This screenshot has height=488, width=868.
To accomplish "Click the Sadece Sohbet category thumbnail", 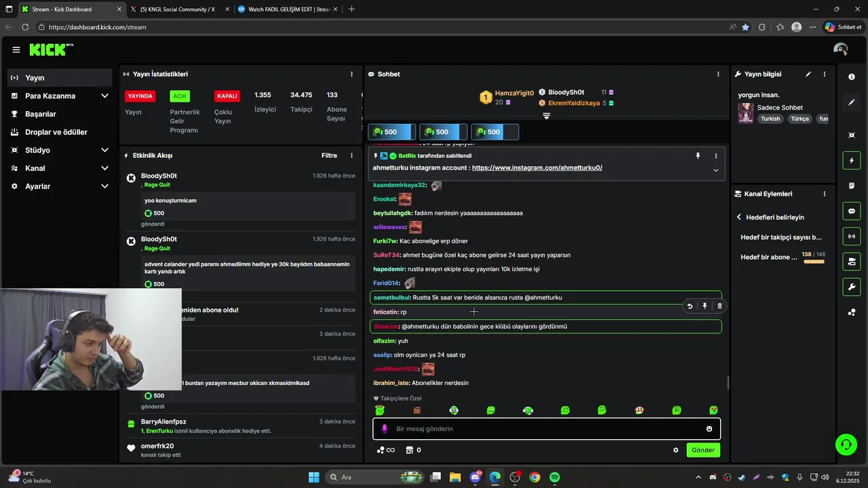I will (x=746, y=113).
